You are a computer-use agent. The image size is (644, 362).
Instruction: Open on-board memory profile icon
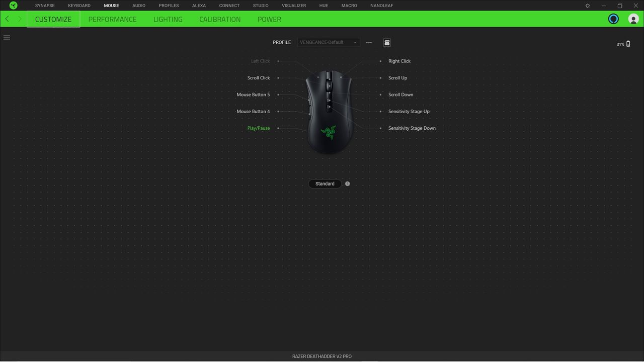pyautogui.click(x=387, y=43)
